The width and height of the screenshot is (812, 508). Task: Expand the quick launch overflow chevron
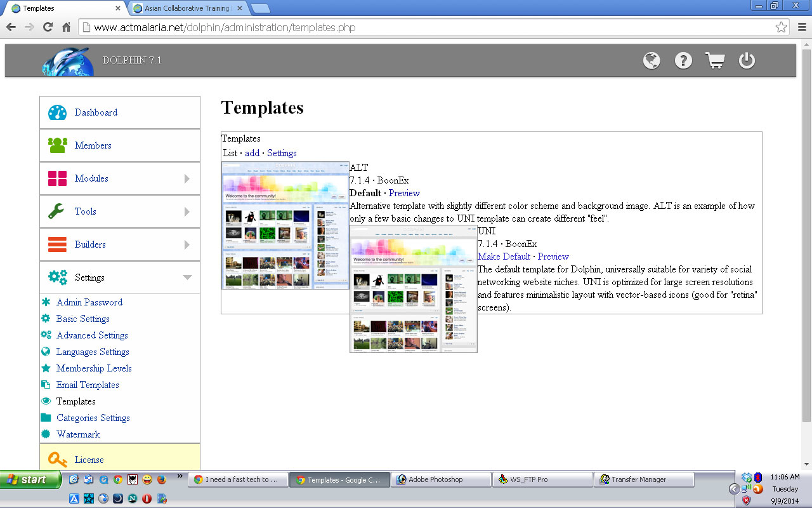(x=180, y=476)
